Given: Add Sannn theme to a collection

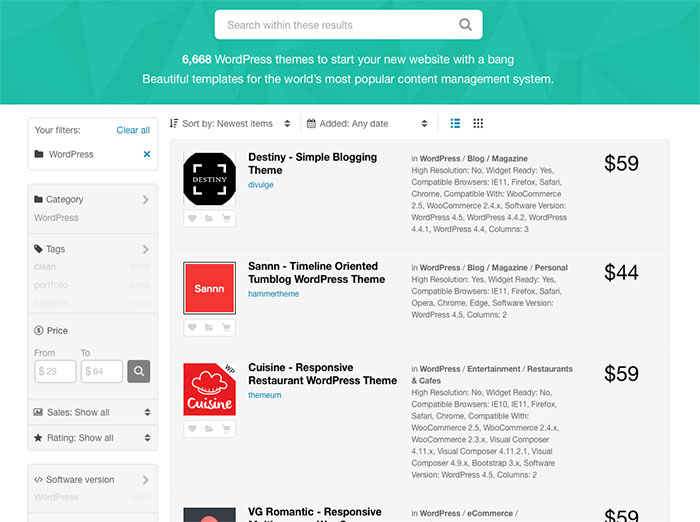Looking at the screenshot, I should pyautogui.click(x=209, y=327).
